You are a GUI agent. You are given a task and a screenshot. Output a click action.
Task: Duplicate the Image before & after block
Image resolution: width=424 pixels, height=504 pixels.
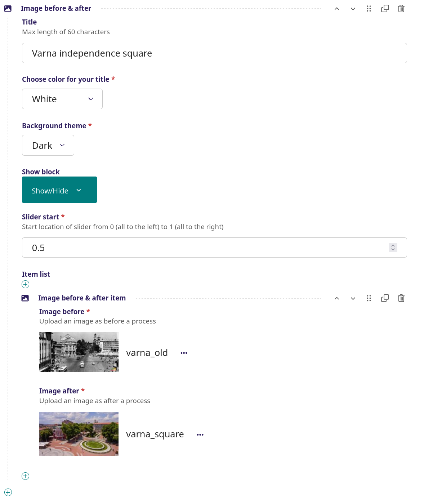[385, 9]
